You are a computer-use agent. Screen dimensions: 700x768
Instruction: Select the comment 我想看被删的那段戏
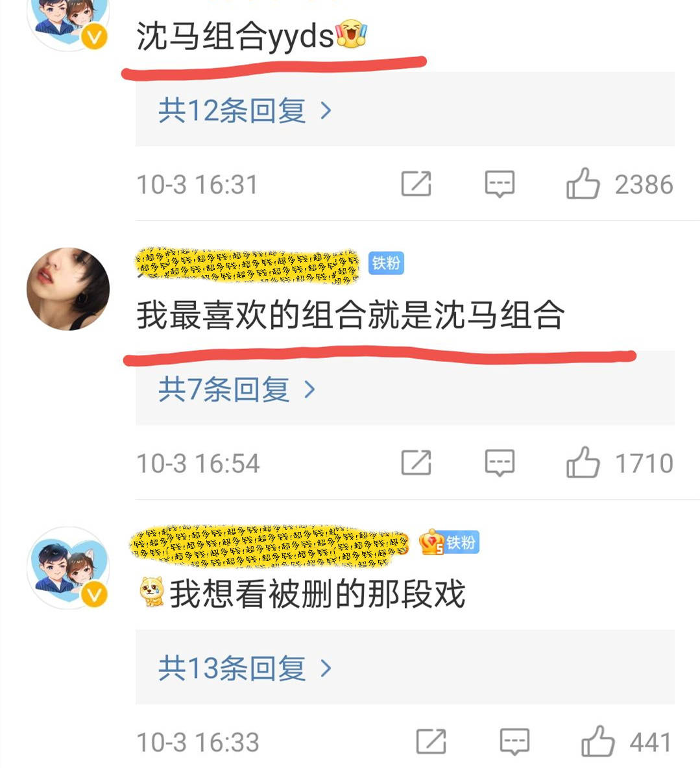click(x=302, y=593)
